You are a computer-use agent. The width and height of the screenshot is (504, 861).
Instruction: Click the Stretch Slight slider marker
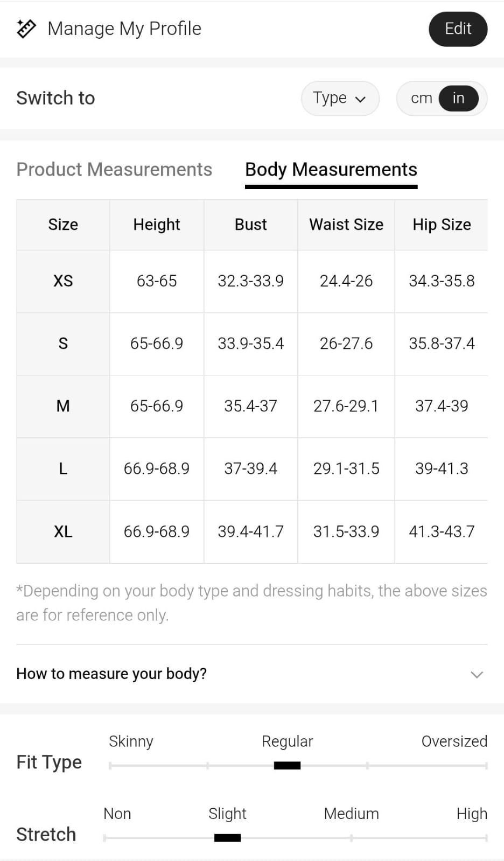227,837
